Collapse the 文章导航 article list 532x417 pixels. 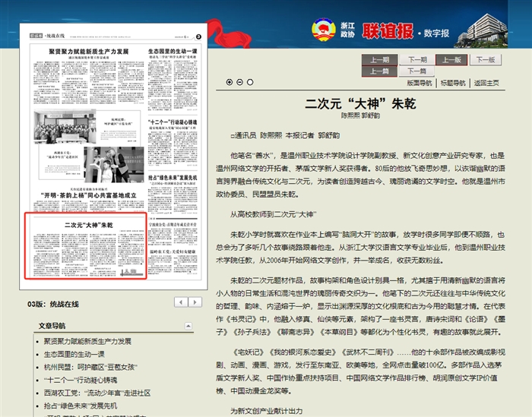(188, 326)
